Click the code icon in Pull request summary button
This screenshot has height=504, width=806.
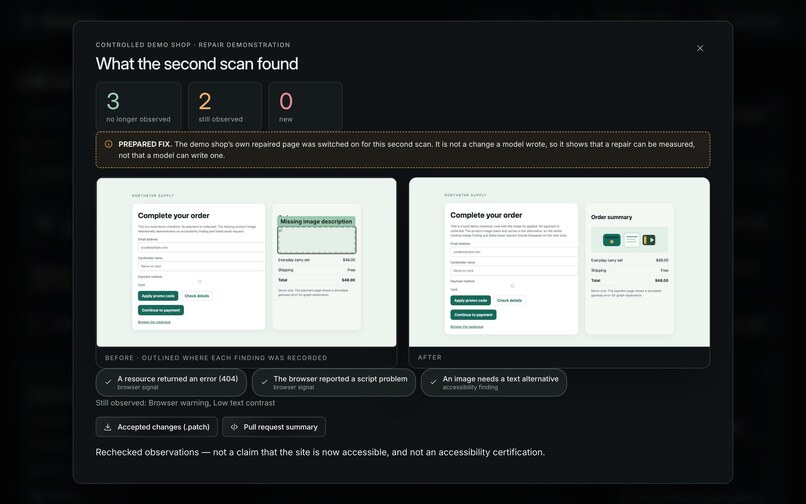point(234,427)
